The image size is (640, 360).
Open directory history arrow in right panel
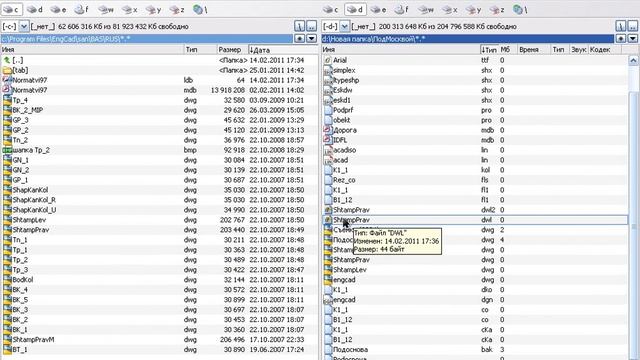(x=633, y=39)
